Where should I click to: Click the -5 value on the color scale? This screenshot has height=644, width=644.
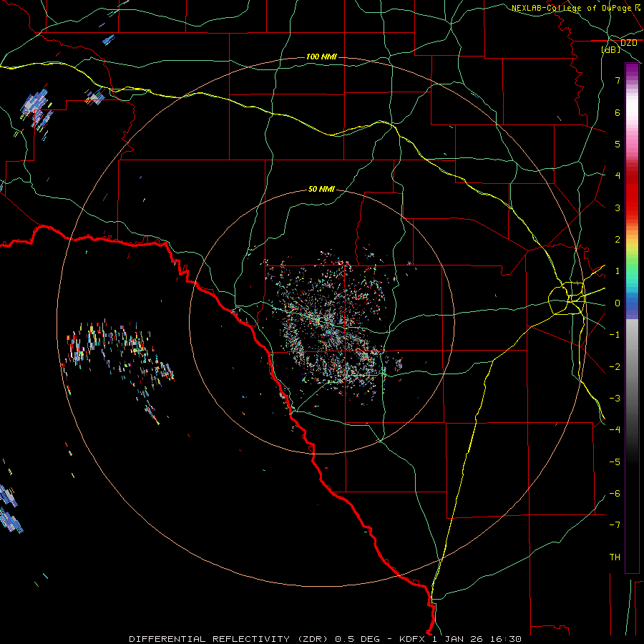tap(615, 462)
